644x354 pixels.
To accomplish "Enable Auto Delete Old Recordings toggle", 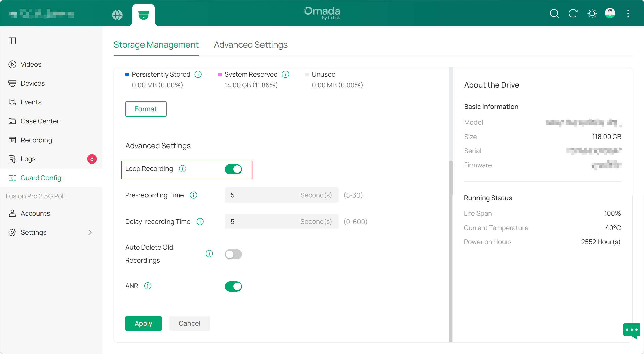I will click(x=233, y=254).
